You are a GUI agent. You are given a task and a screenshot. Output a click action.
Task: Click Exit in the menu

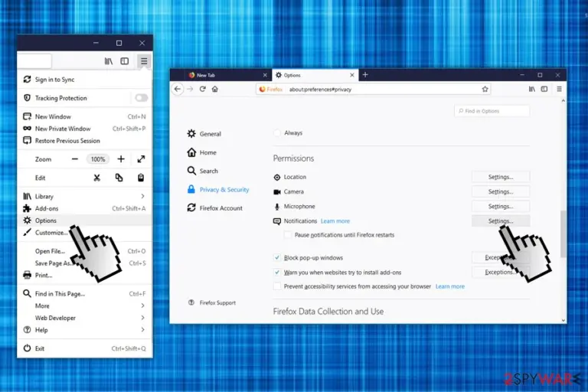pyautogui.click(x=85, y=348)
